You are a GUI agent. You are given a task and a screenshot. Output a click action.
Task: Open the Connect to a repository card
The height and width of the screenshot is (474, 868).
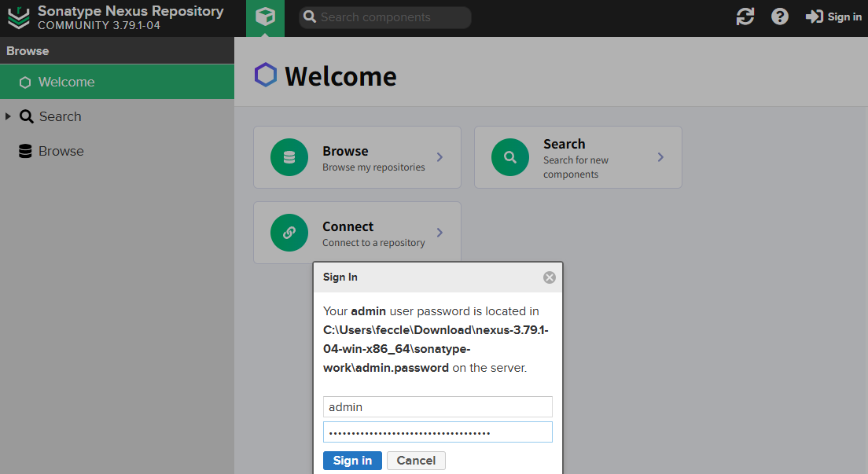[357, 233]
